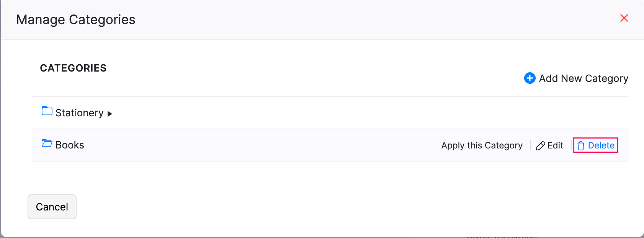The image size is (644, 238).
Task: Expand the Stationery category arrow
Action: 110,114
